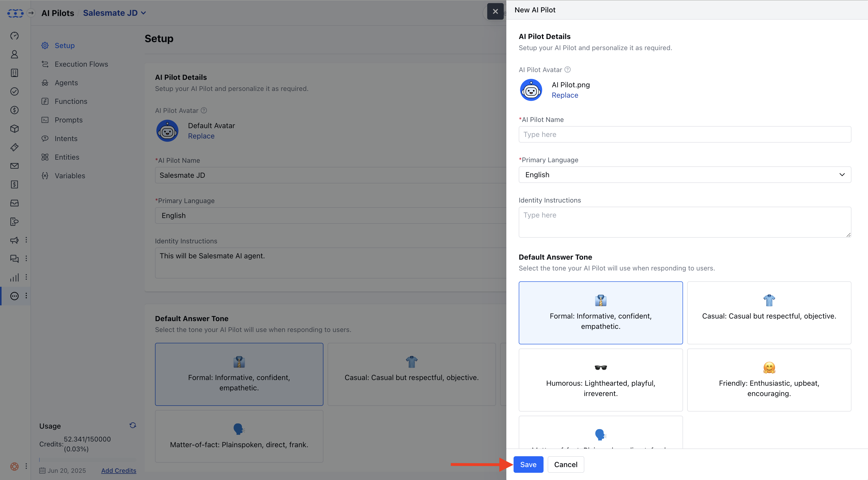Open the Quotes document-dollar icon in sidebar
Viewport: 868px width, 480px height.
(14, 184)
